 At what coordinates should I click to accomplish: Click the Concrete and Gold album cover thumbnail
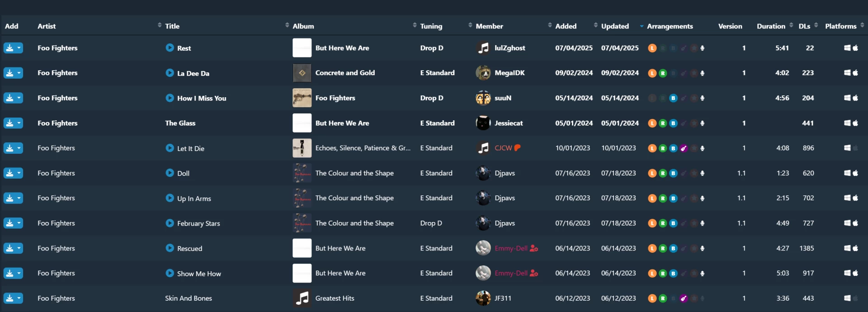tap(302, 73)
